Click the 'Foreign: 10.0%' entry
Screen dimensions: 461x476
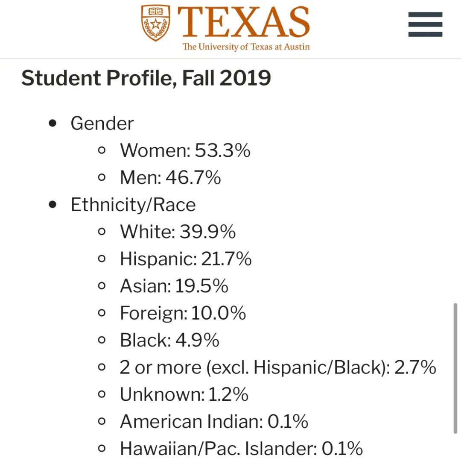183,313
